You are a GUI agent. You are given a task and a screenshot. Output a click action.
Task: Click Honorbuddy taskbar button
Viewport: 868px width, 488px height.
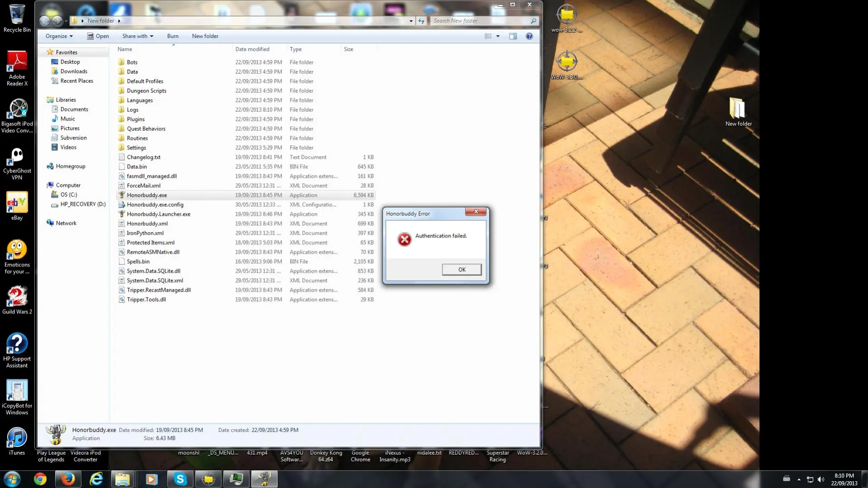(264, 479)
